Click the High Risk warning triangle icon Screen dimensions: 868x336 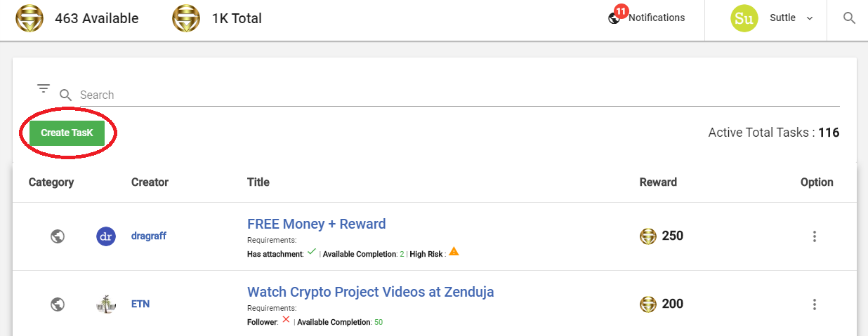(x=454, y=252)
